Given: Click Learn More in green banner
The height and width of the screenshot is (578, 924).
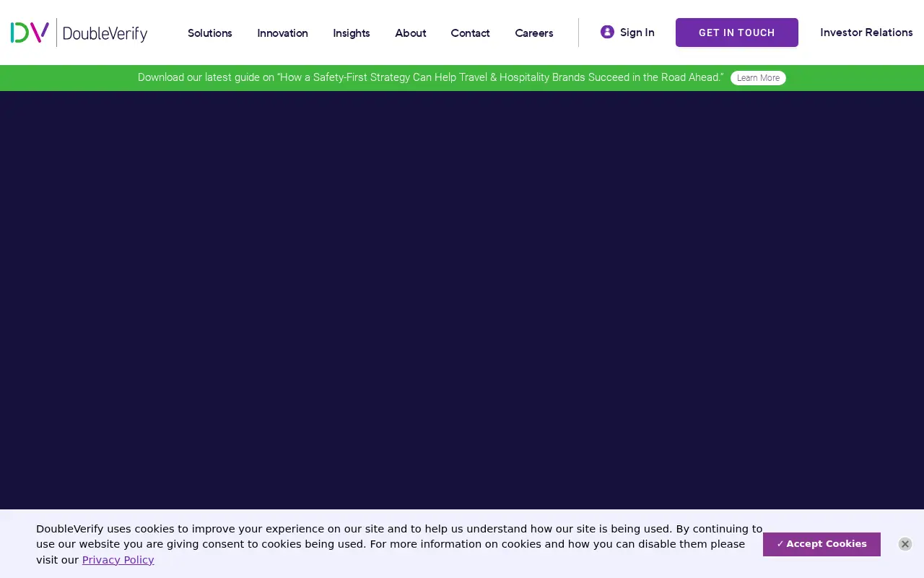Looking at the screenshot, I should [x=758, y=78].
